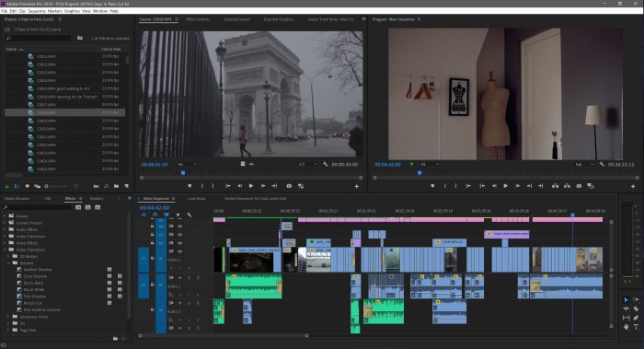Go to Out point in Source monitor

(274, 186)
